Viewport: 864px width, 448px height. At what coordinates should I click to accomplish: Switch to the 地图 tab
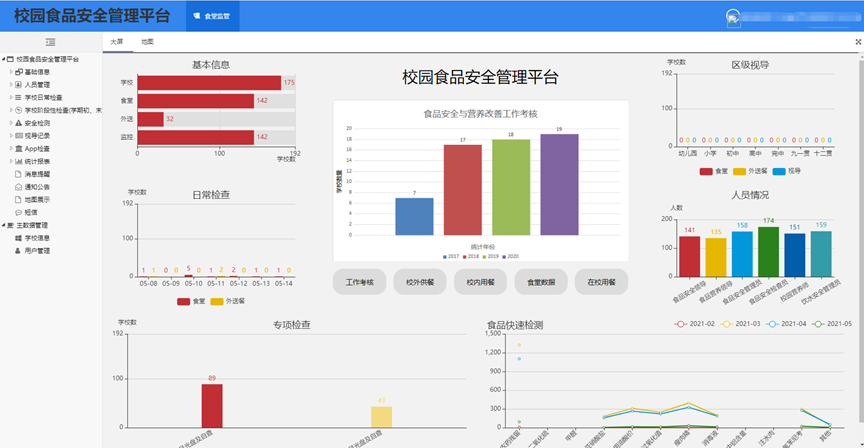pyautogui.click(x=147, y=42)
